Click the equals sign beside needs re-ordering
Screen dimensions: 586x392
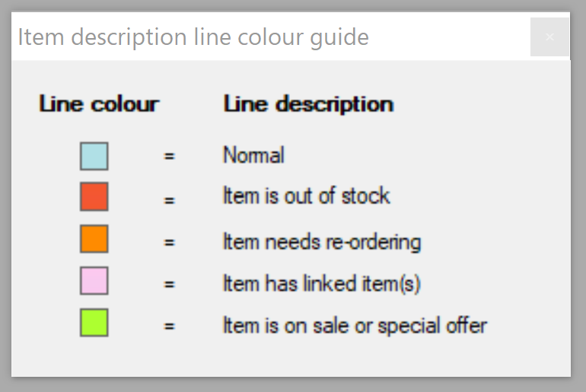pos(169,243)
